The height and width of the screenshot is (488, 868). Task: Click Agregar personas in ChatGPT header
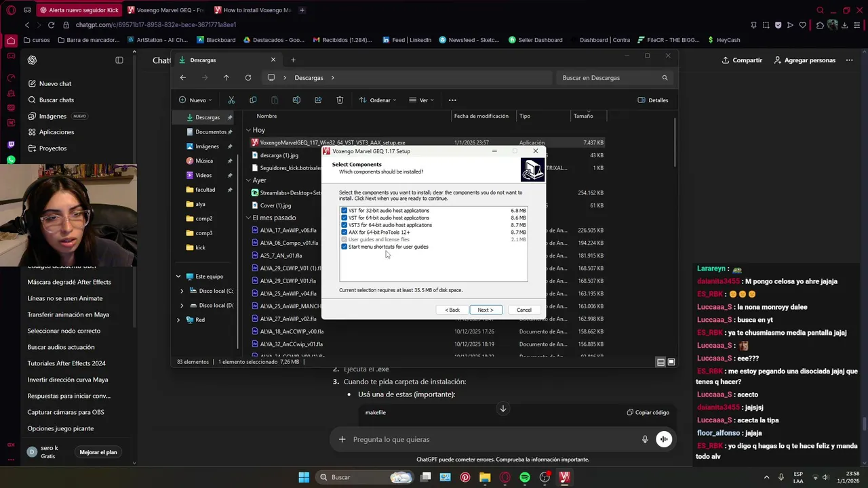pos(804,60)
